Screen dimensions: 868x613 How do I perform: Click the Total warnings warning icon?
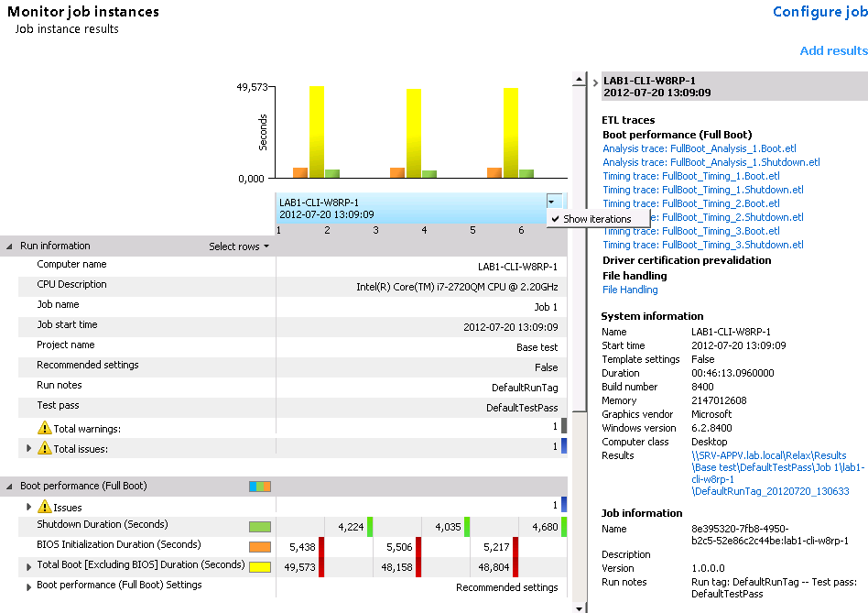(44, 428)
